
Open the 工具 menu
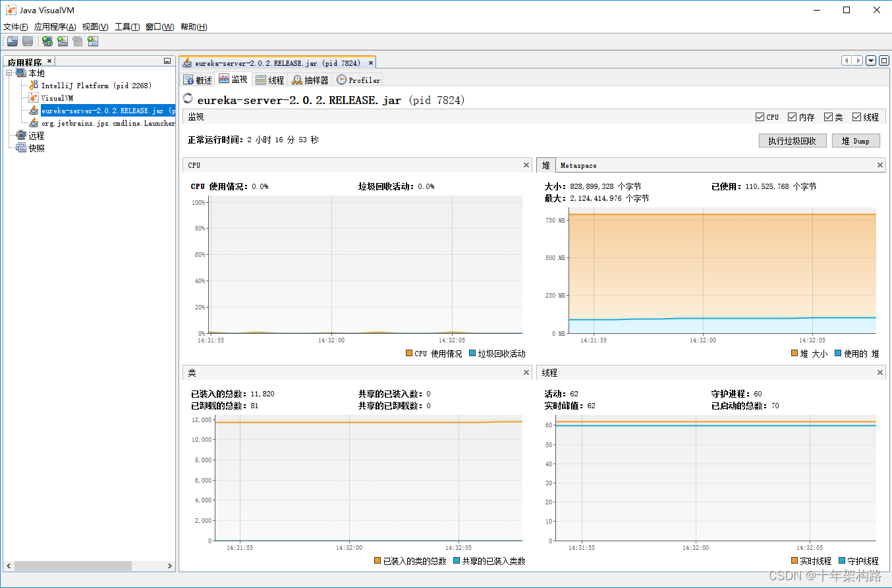click(x=127, y=27)
